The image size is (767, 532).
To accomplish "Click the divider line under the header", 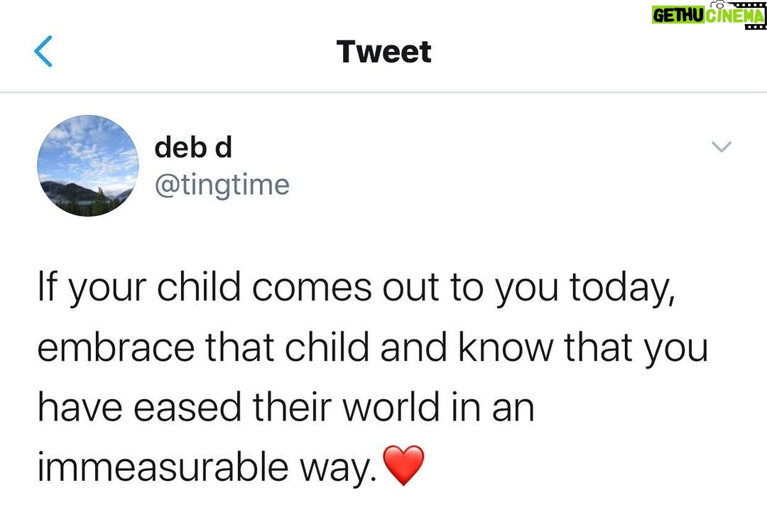I will (383, 92).
